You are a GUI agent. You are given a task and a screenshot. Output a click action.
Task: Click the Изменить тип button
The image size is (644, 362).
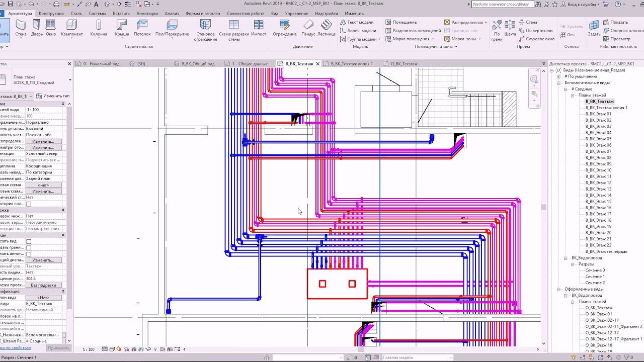tap(53, 96)
